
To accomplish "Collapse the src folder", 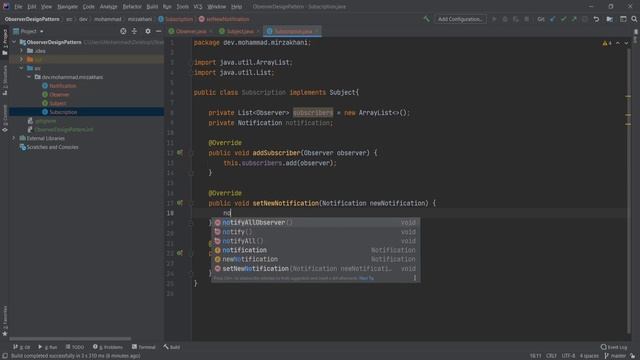I will [22, 68].
